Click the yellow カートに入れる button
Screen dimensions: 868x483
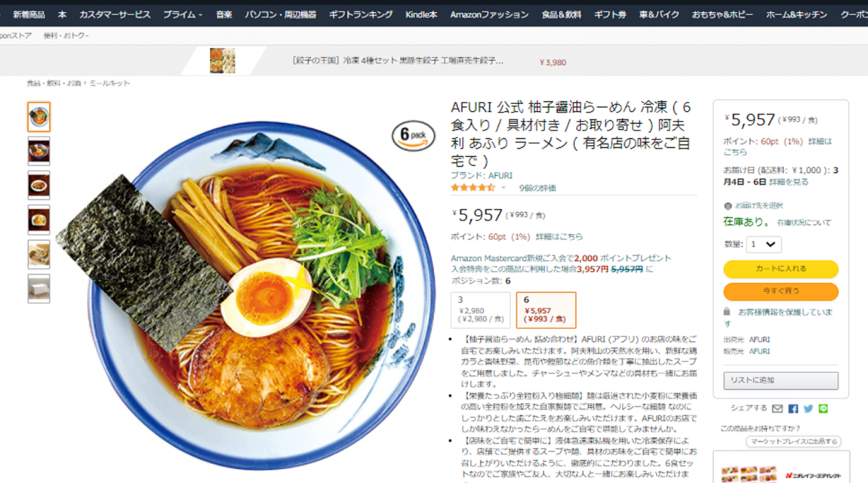click(x=780, y=269)
